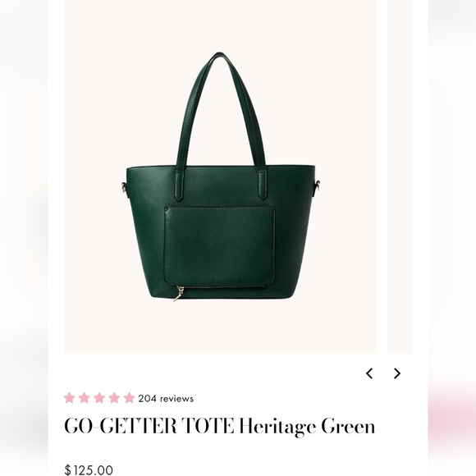Image resolution: width=476 pixels, height=476 pixels.
Task: Select the fifth pink rating star
Action: click(129, 398)
